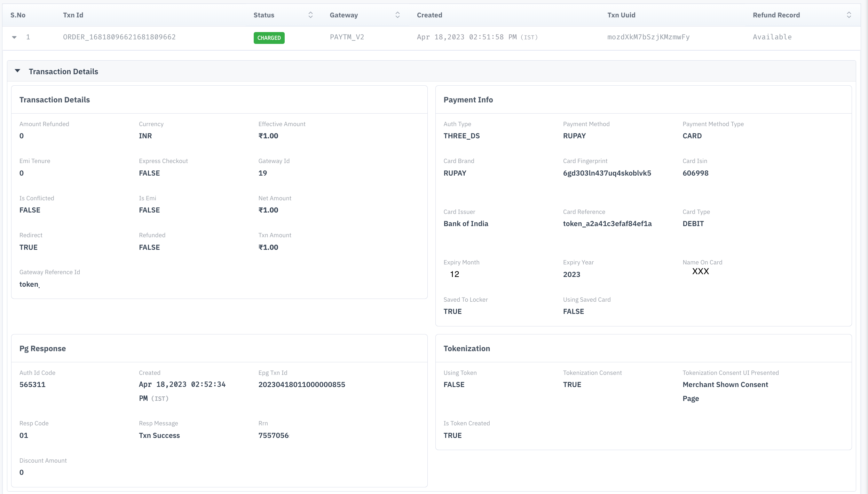
Task: Click the Txn Id column header
Action: (73, 15)
